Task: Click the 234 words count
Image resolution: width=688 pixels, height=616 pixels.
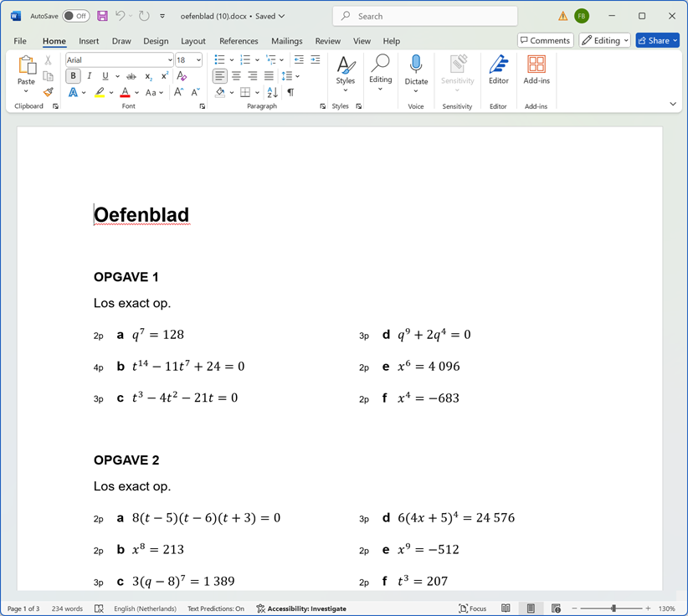Action: coord(67,608)
